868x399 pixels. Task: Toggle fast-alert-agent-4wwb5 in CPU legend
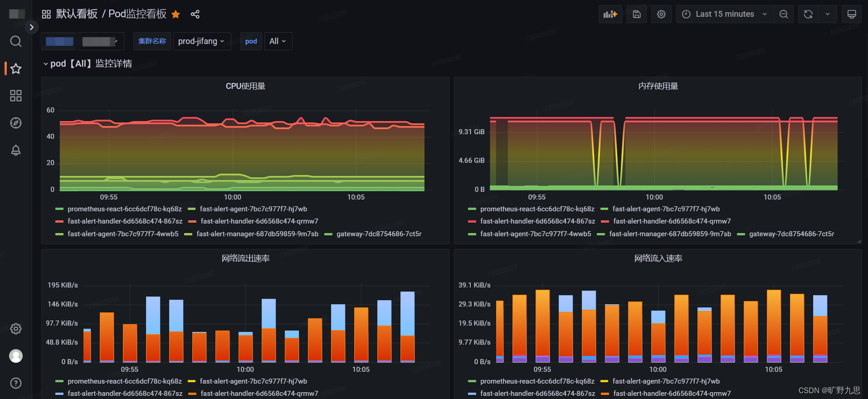coord(123,234)
